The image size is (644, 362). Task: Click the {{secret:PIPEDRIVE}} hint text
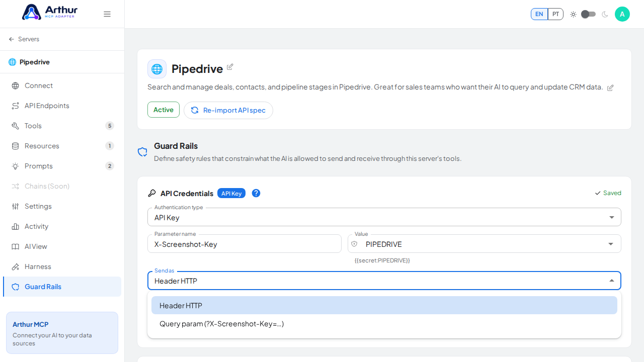click(382, 260)
